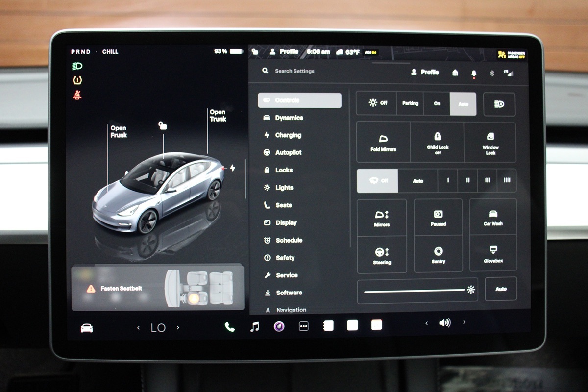Image resolution: width=588 pixels, height=392 pixels.
Task: Toggle the Child Lock setting
Action: (x=437, y=143)
